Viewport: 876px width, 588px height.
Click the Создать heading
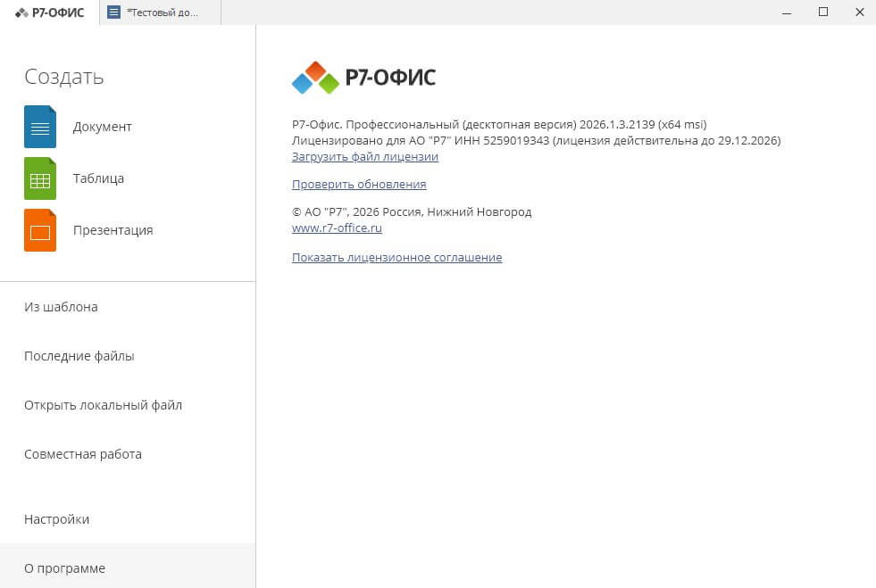click(x=63, y=77)
